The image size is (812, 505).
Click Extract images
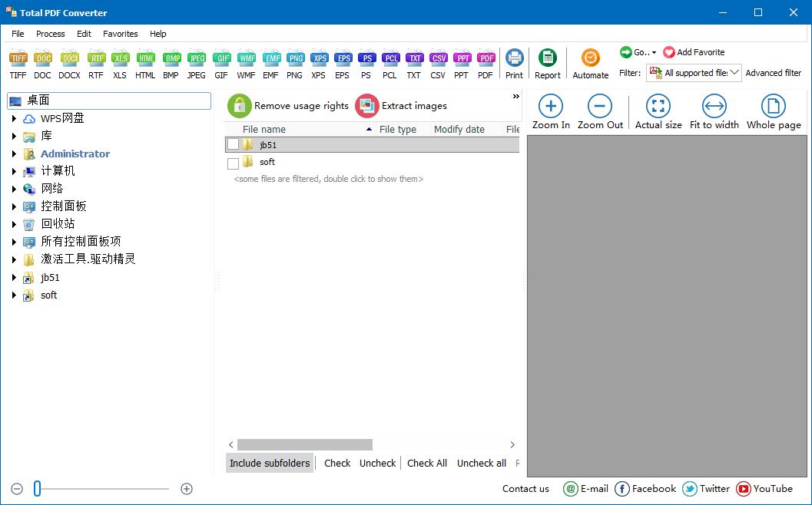point(401,106)
